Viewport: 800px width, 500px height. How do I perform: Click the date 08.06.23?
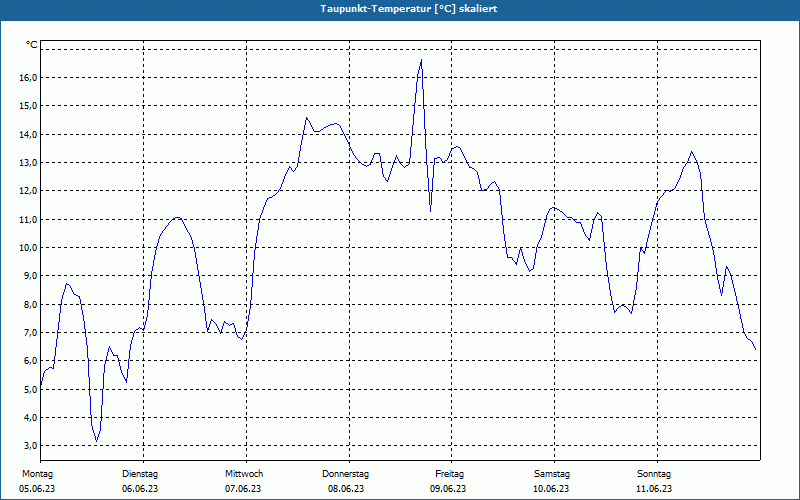[x=346, y=489]
